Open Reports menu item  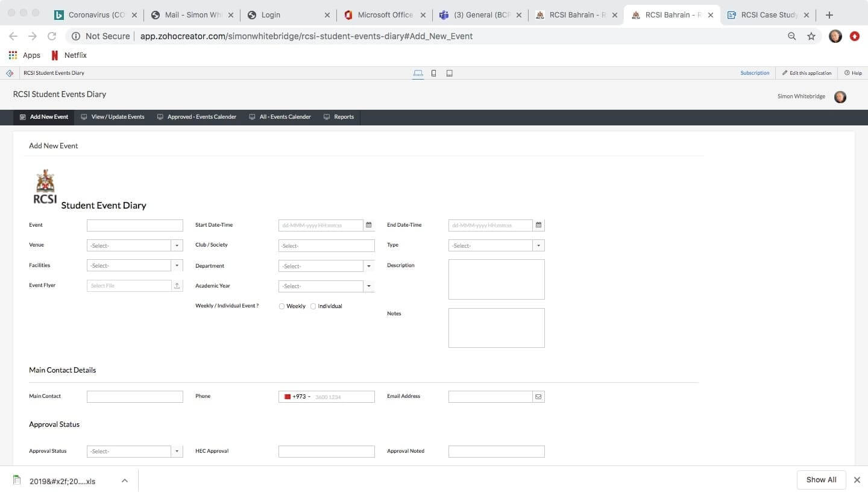coord(339,117)
